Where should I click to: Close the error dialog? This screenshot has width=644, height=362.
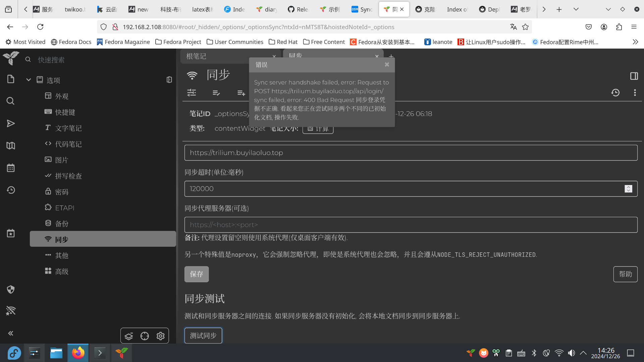(387, 65)
